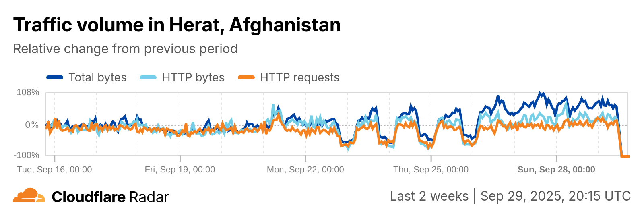Toggle the HTTP bytes legend label
Image resolution: width=644 pixels, height=216 pixels.
(x=193, y=77)
